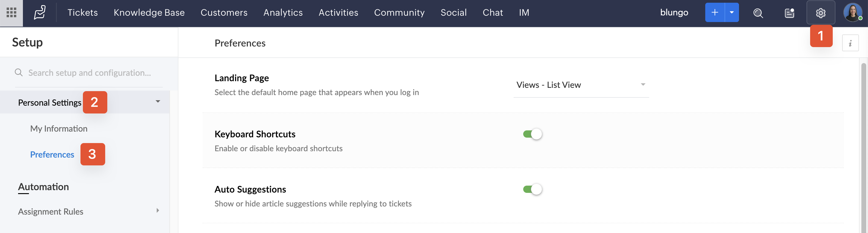Expand the quick-add dropdown arrow
The height and width of the screenshot is (233, 868).
click(731, 12)
